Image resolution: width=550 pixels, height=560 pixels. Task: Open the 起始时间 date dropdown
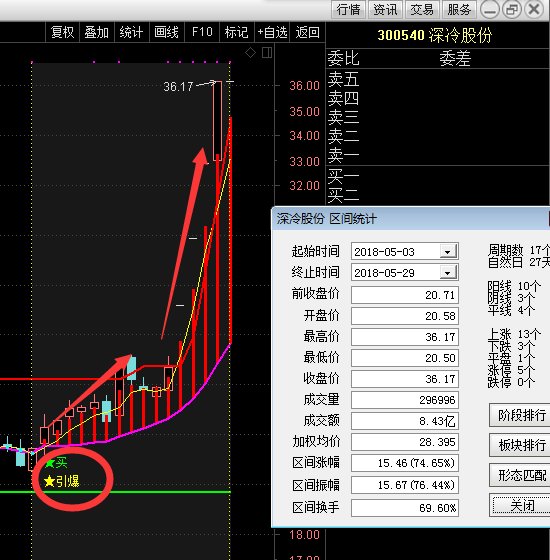click(448, 252)
